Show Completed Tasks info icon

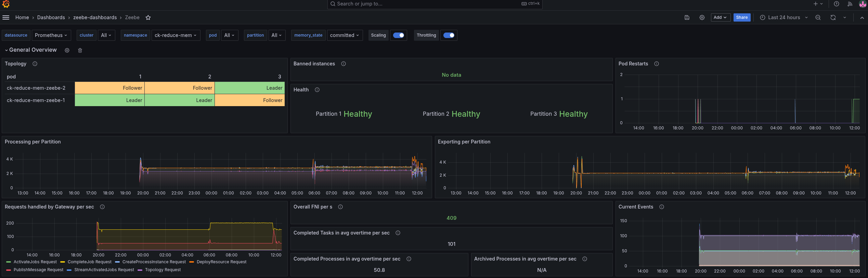(x=398, y=233)
